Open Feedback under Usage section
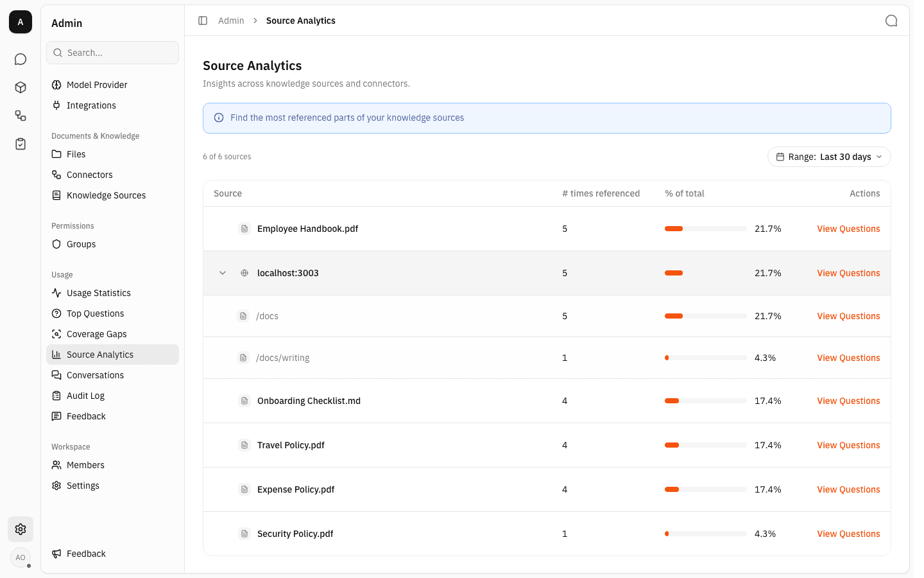 112,416
